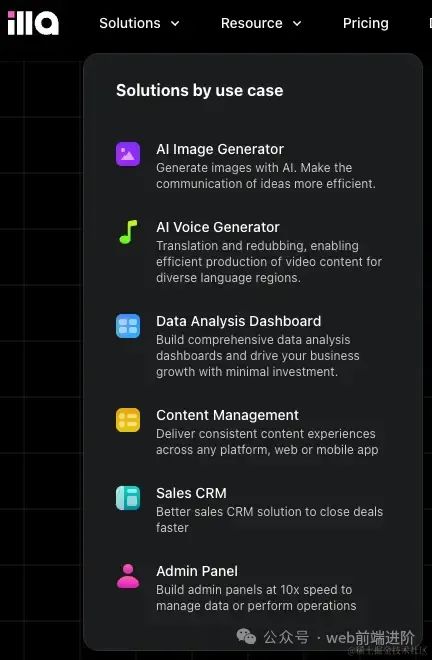Click the purple AI Image Generator icon
The width and height of the screenshot is (432, 660).
pyautogui.click(x=128, y=154)
